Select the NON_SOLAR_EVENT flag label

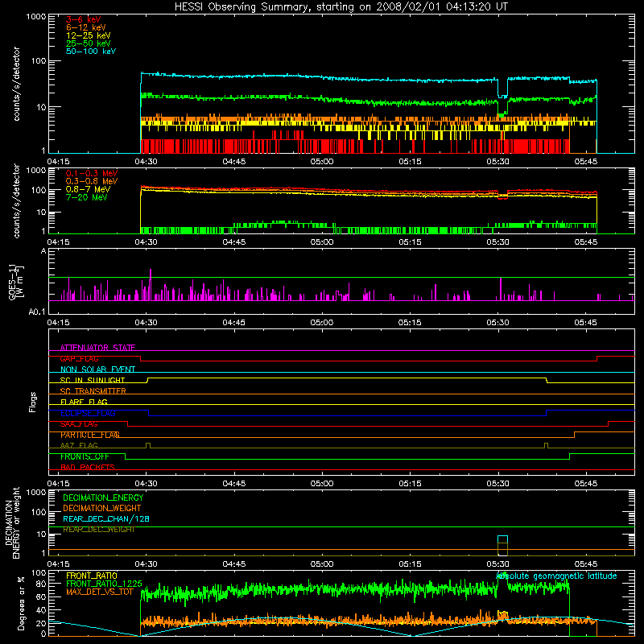(97, 369)
